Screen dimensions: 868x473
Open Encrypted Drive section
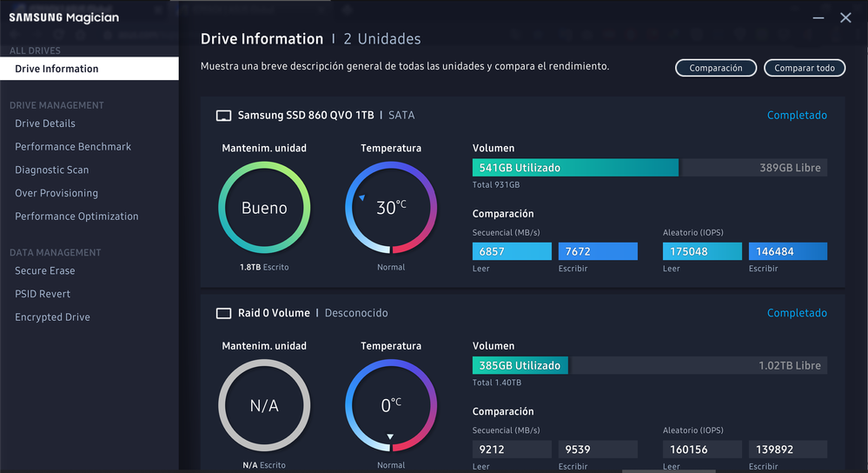tap(52, 317)
